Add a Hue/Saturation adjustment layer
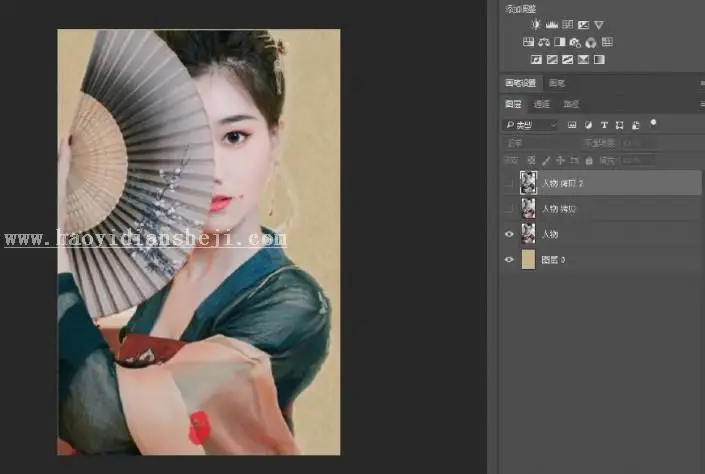Screen dimensions: 705x474 [528, 42]
